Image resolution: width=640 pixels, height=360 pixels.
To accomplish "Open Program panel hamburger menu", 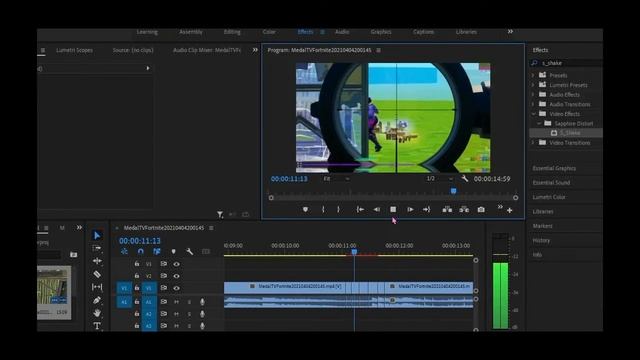I will (378, 50).
